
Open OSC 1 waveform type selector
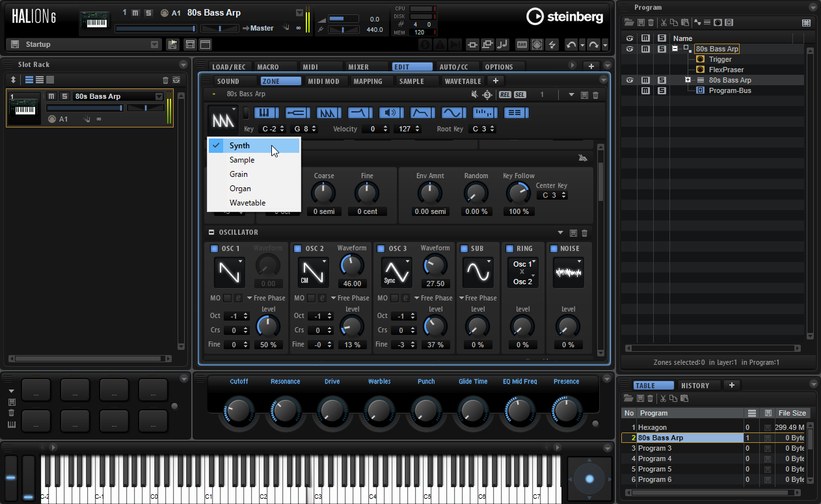pos(230,272)
